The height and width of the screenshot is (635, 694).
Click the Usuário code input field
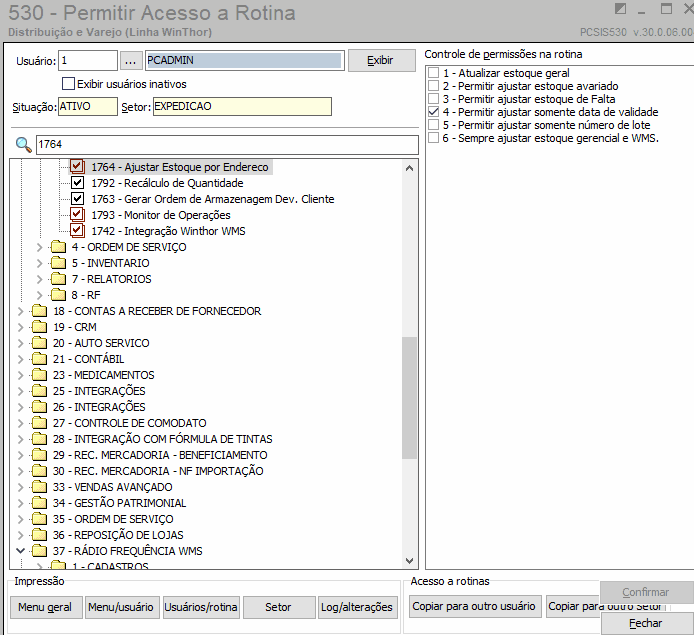pyautogui.click(x=88, y=60)
